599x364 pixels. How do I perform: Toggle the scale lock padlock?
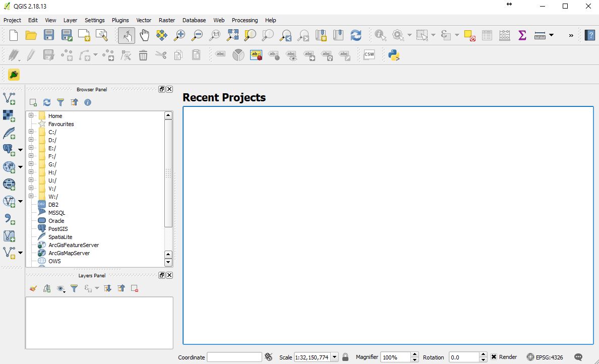(345, 357)
